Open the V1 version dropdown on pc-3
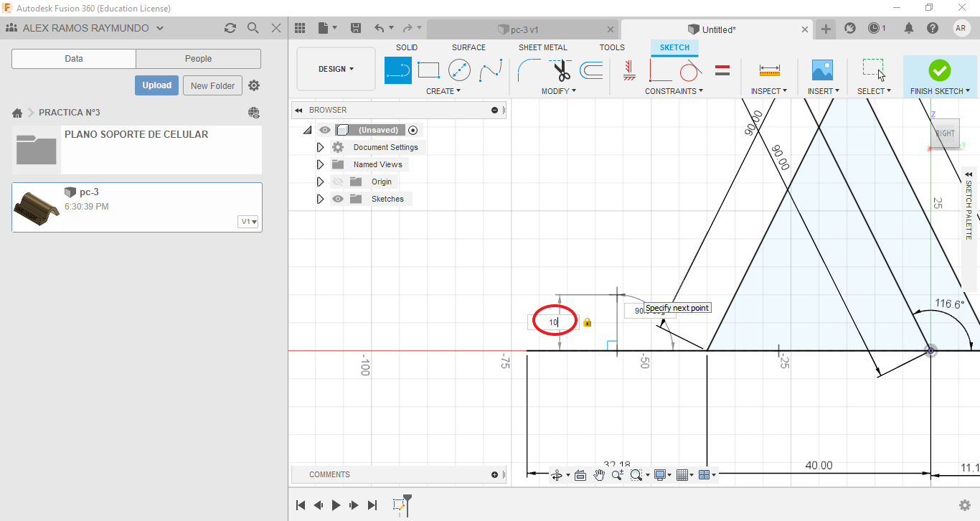Screen dimensions: 980x521 point(248,222)
